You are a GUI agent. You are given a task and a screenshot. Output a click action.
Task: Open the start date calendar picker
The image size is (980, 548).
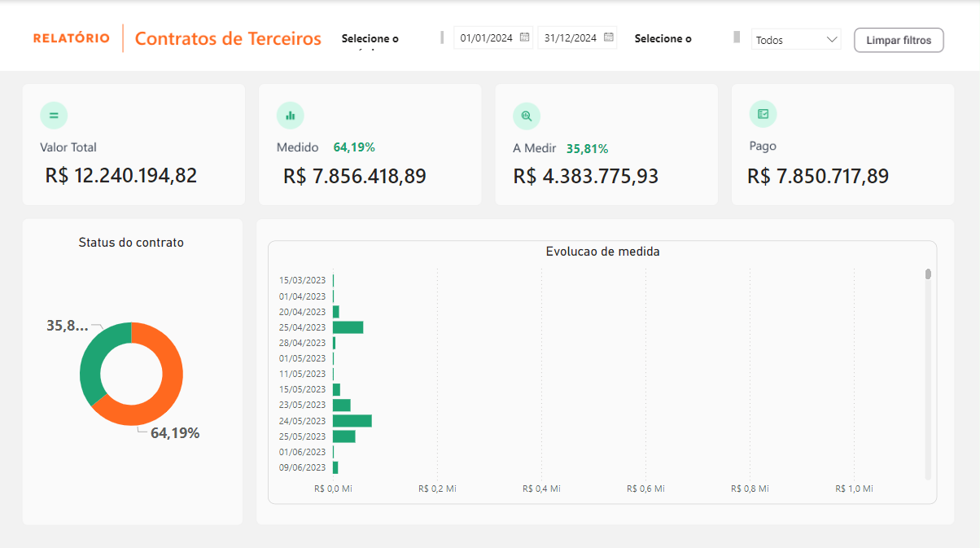pyautogui.click(x=525, y=37)
